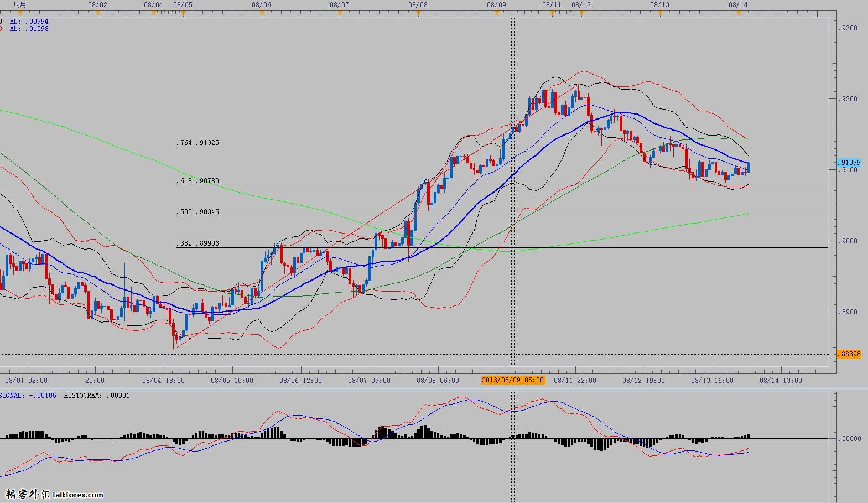
Task: Click the 08/14 13:00 time axis label
Action: click(781, 380)
